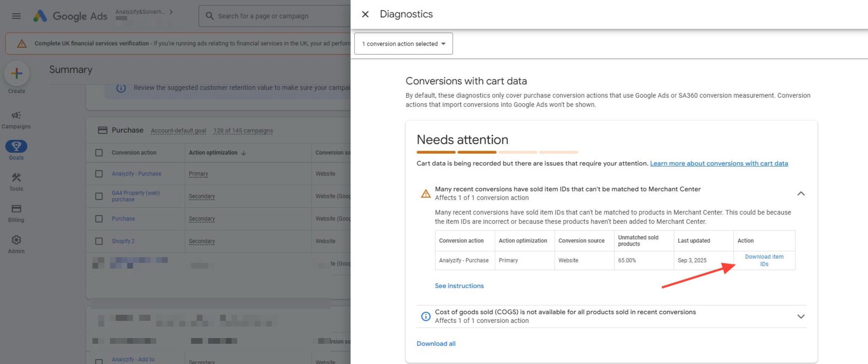The width and height of the screenshot is (868, 364).
Task: Click the orange verification warning icon
Action: 22,43
